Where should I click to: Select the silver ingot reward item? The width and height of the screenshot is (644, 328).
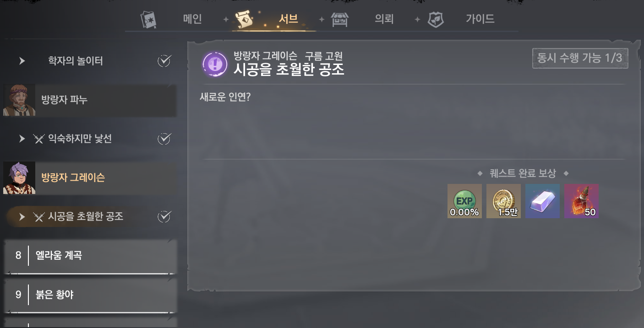pos(542,201)
